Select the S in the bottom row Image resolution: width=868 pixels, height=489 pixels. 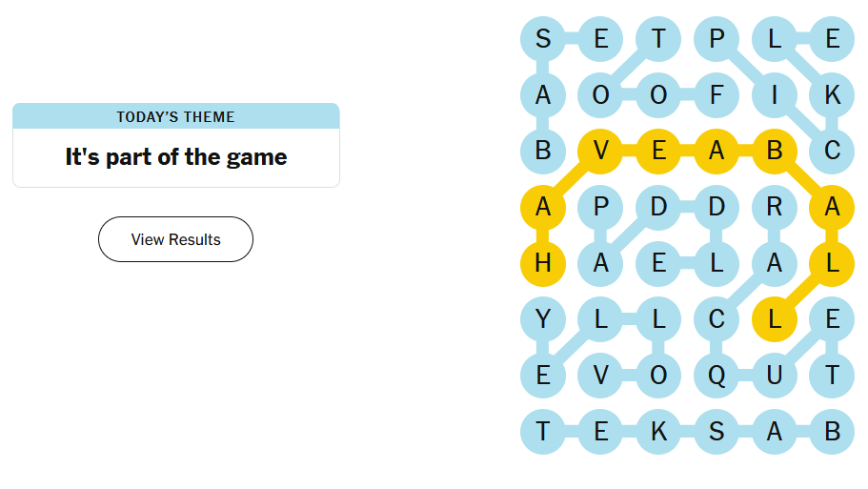pos(717,432)
